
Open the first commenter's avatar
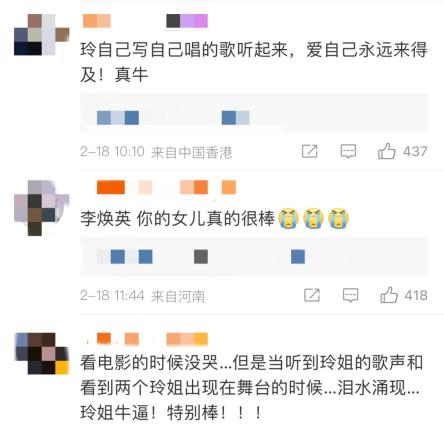coord(41,35)
